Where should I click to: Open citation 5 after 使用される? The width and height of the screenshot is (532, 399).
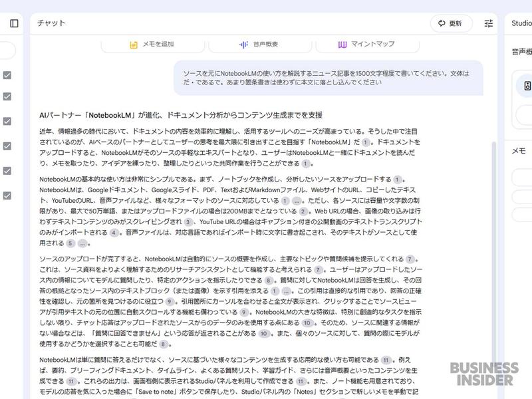(x=70, y=243)
